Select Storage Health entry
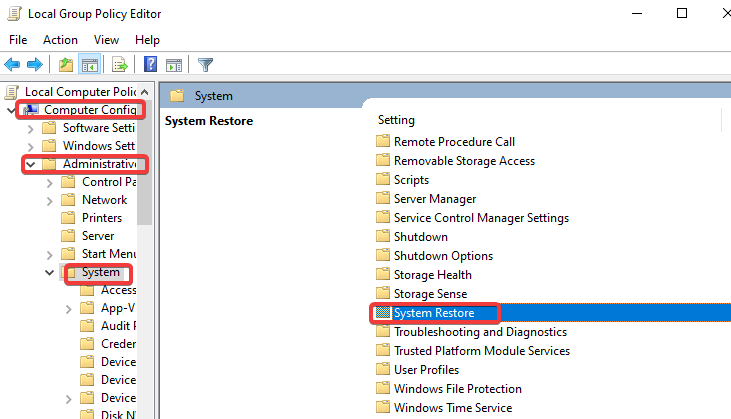 pos(433,275)
